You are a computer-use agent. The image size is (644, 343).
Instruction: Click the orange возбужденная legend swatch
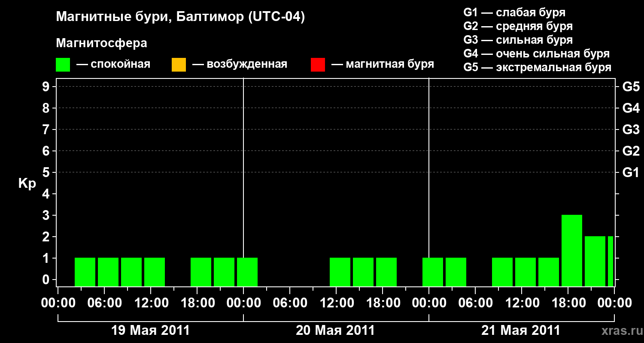pos(179,65)
